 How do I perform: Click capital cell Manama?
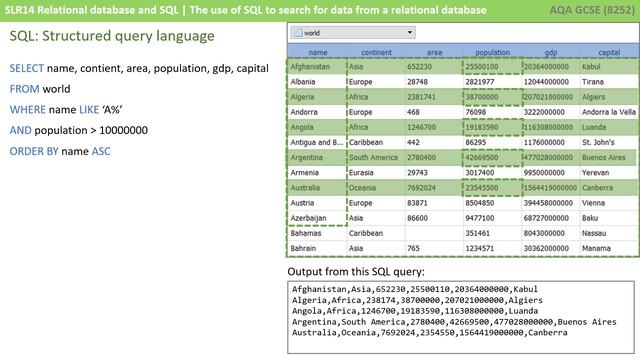609,248
